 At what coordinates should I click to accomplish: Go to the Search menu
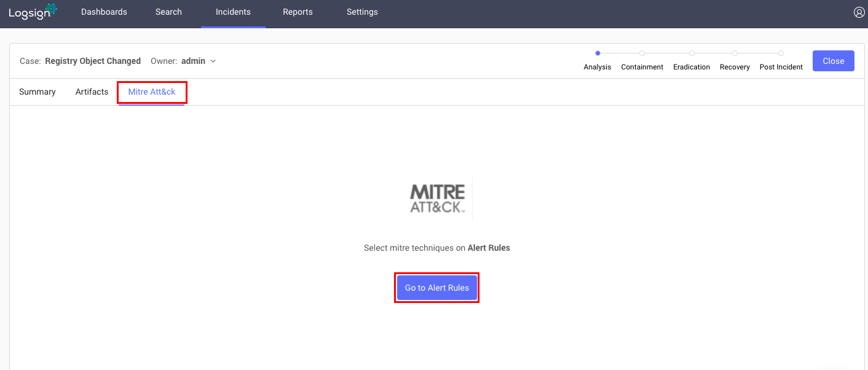[x=168, y=12]
